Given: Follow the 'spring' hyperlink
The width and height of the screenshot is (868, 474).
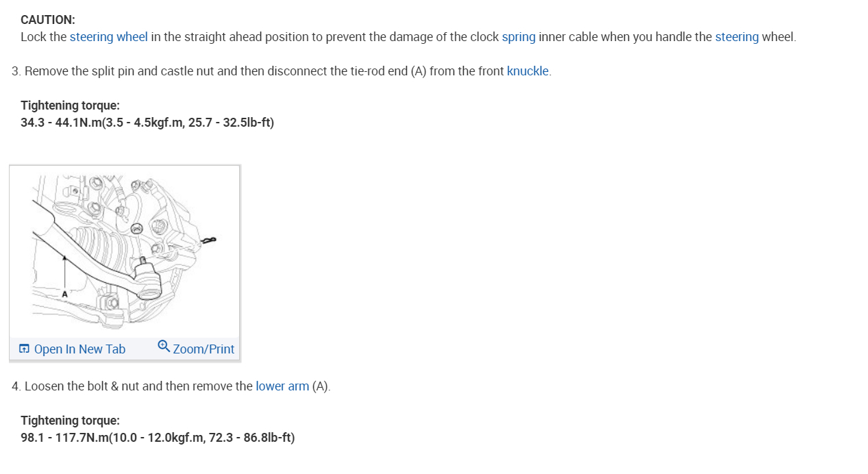Looking at the screenshot, I should click(x=519, y=37).
